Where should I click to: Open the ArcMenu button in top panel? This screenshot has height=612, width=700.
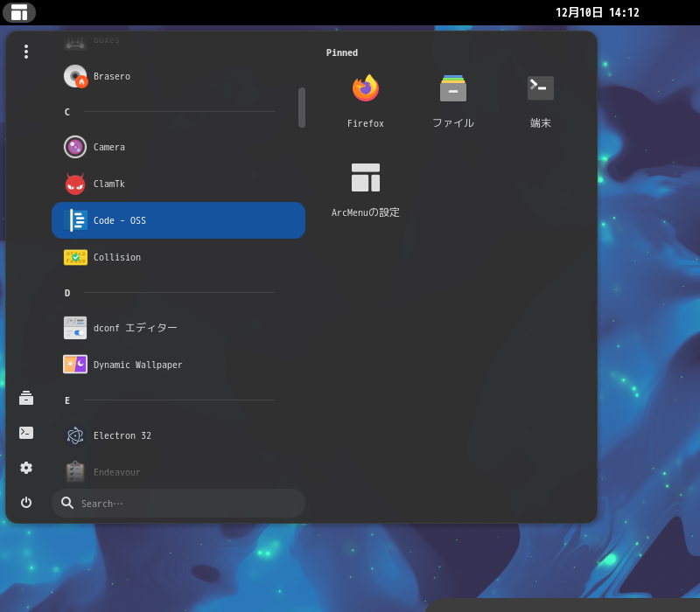pyautogui.click(x=18, y=12)
